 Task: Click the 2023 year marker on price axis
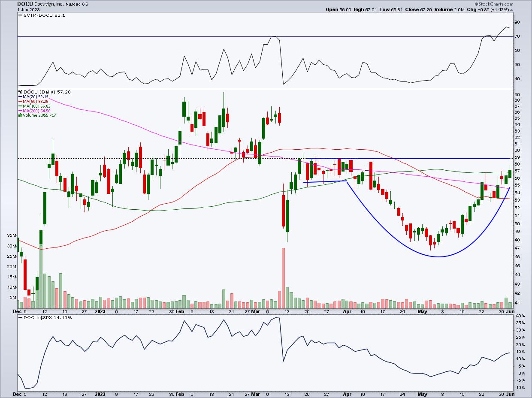(100, 311)
